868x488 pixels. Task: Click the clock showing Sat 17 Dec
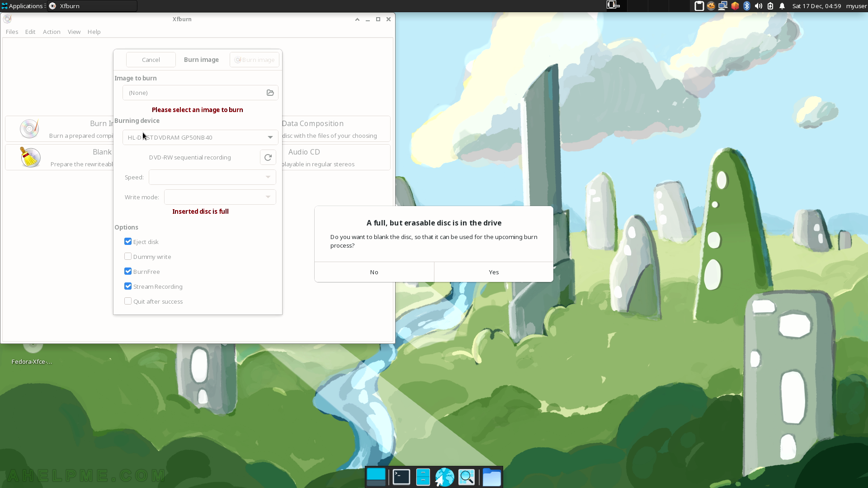click(x=816, y=6)
